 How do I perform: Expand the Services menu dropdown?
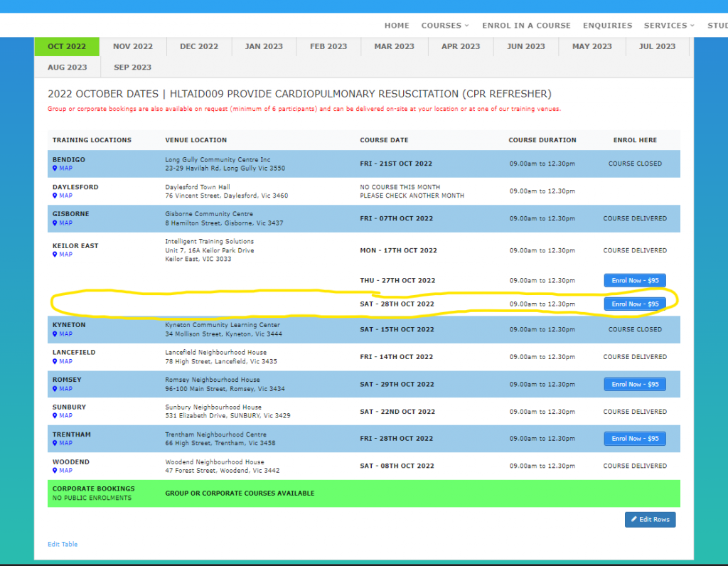pos(668,26)
